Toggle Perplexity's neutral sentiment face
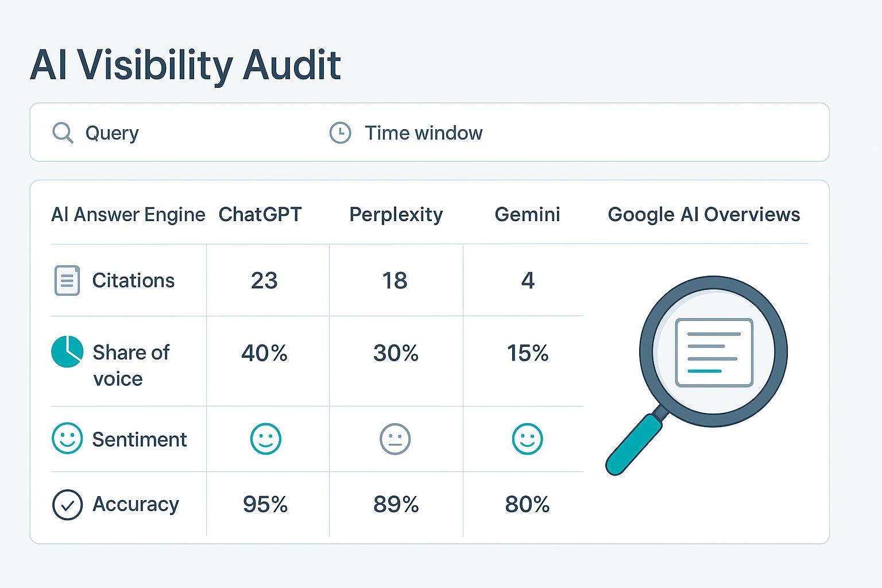The height and width of the screenshot is (588, 882). click(395, 439)
